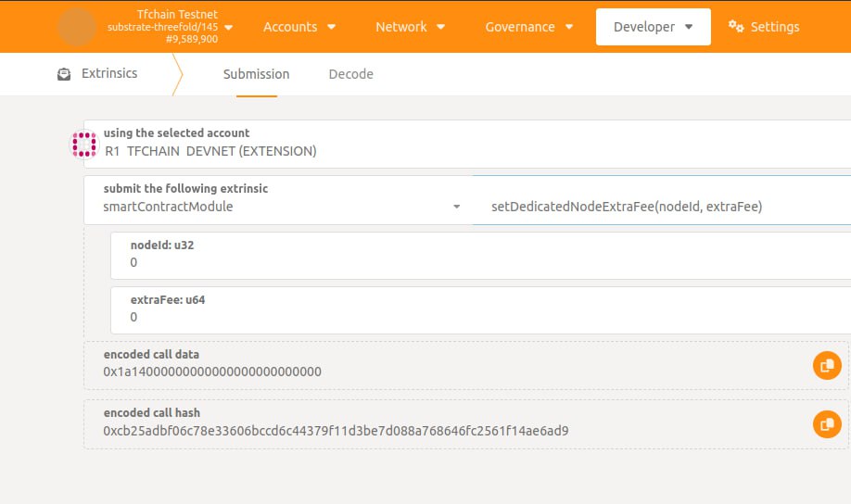Switch to the Submission tab

point(256,74)
